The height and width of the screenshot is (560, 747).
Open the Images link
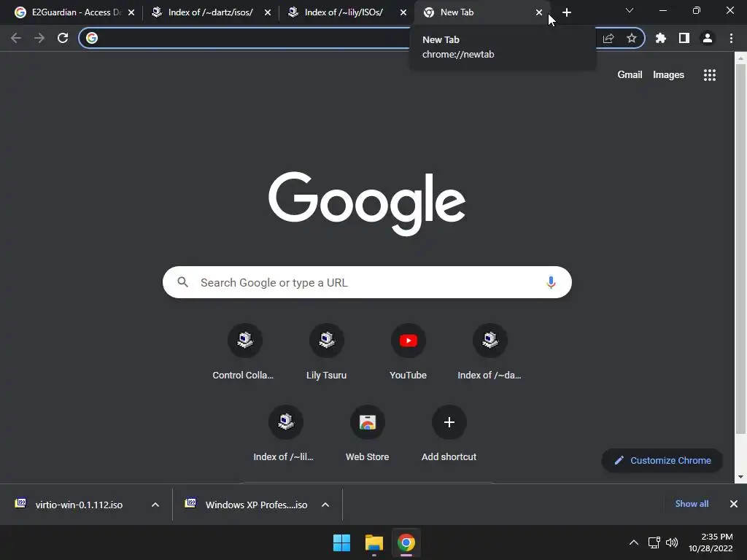668,75
